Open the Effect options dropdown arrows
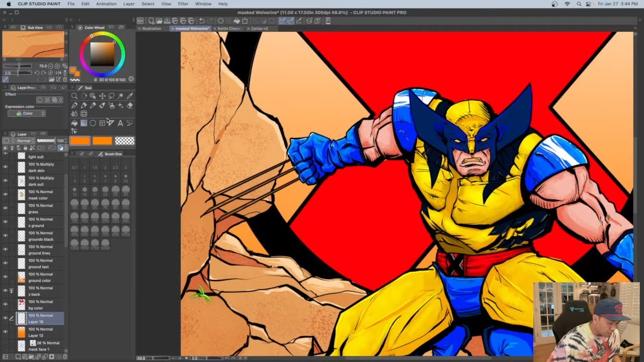 click(60, 100)
